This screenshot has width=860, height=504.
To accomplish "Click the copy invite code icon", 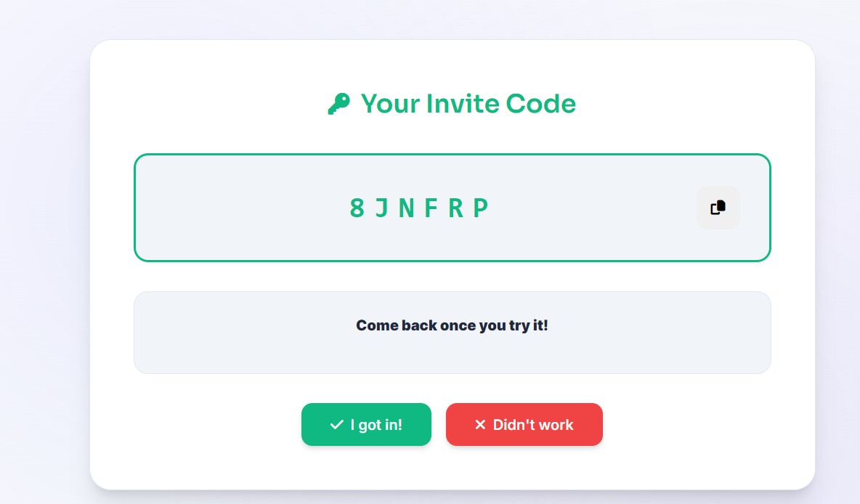I will (x=718, y=208).
